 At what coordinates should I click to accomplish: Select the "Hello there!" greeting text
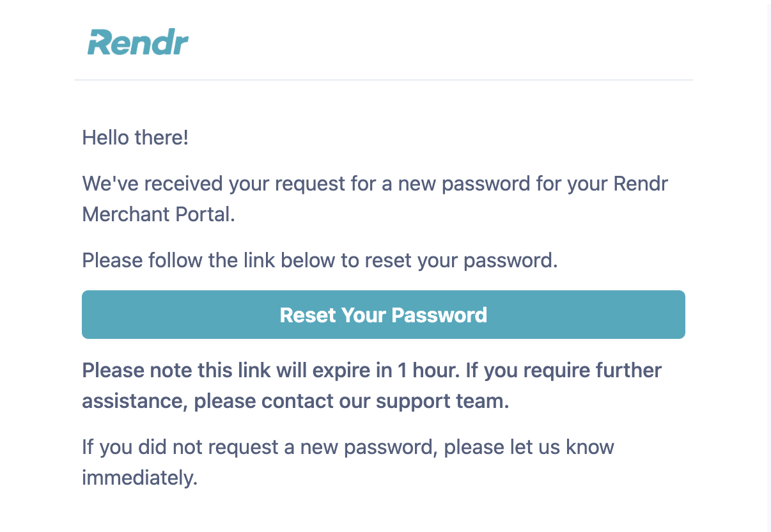click(x=136, y=137)
